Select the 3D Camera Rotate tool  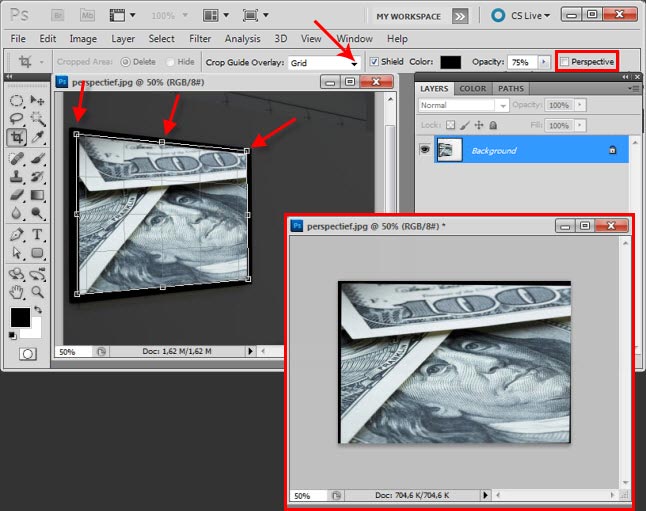tap(37, 274)
